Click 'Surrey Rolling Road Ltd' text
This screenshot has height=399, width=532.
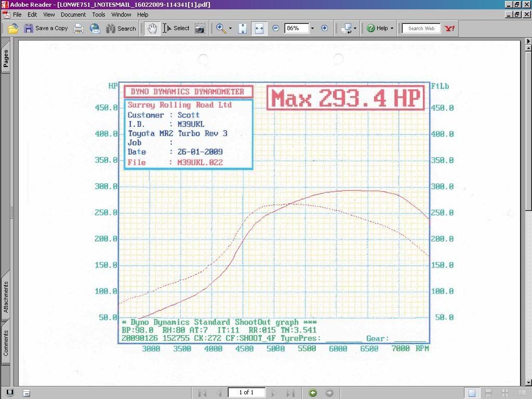coord(180,105)
